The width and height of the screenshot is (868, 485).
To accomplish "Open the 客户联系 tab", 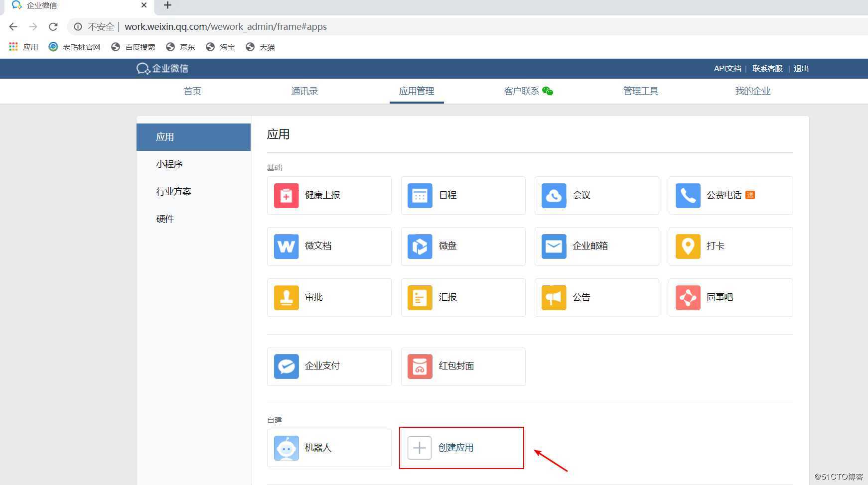I will pos(521,91).
